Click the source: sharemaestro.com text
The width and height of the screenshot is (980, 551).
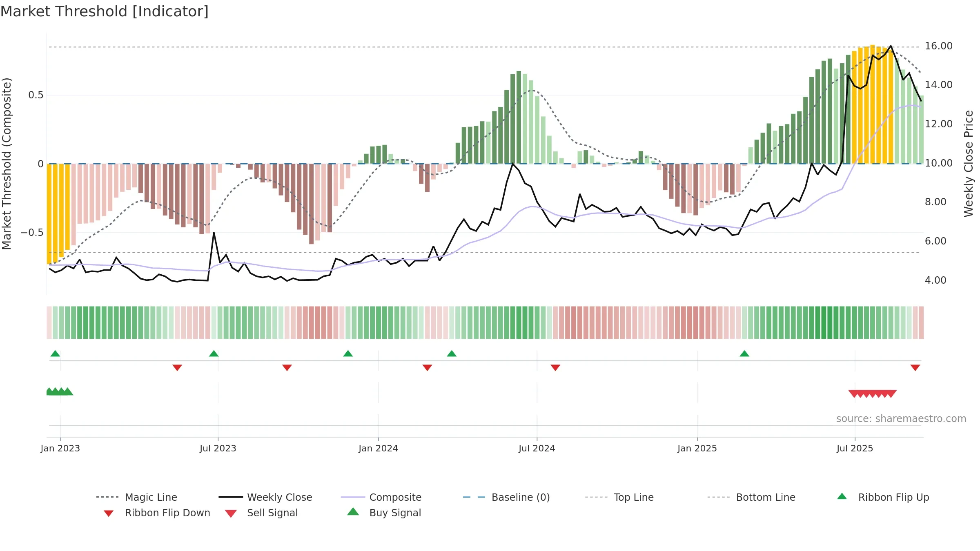pos(901,419)
